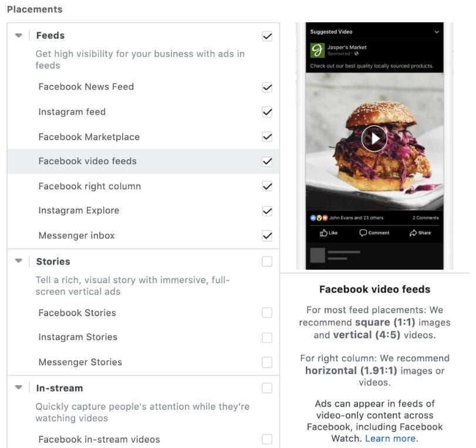The image size is (476, 448).
Task: Uncheck the Facebook News Feed placement
Action: [x=267, y=87]
